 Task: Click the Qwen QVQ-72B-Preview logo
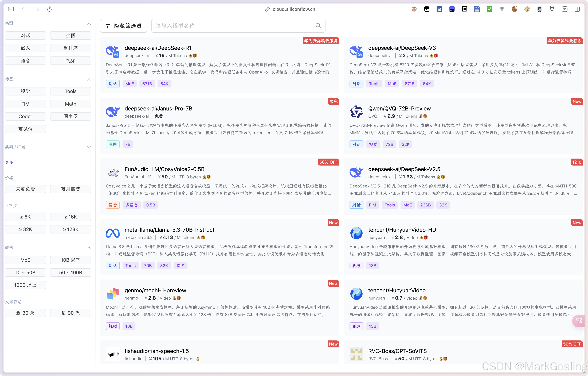pos(356,112)
